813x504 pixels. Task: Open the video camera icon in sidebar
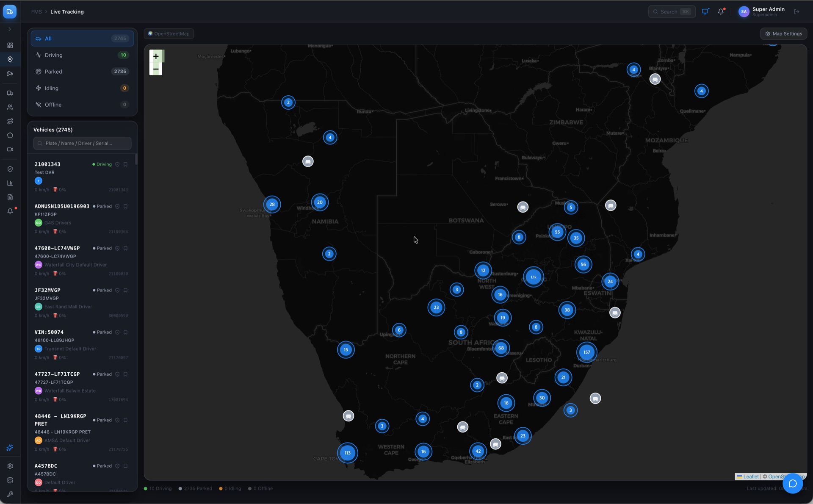click(10, 149)
